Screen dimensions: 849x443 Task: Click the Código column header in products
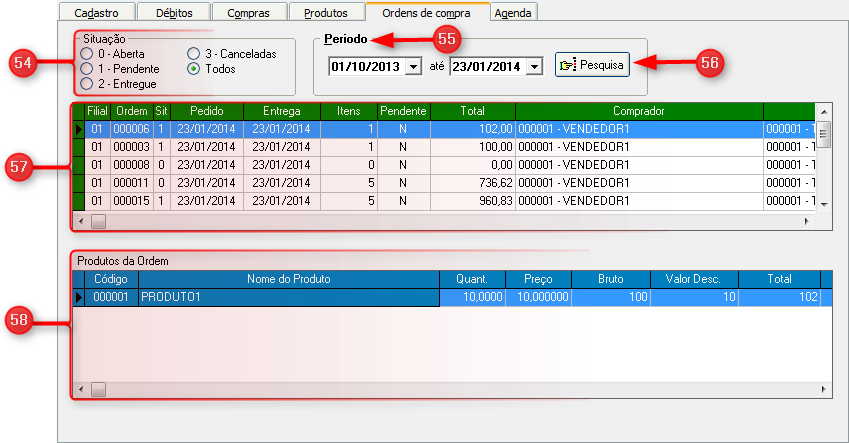point(111,279)
